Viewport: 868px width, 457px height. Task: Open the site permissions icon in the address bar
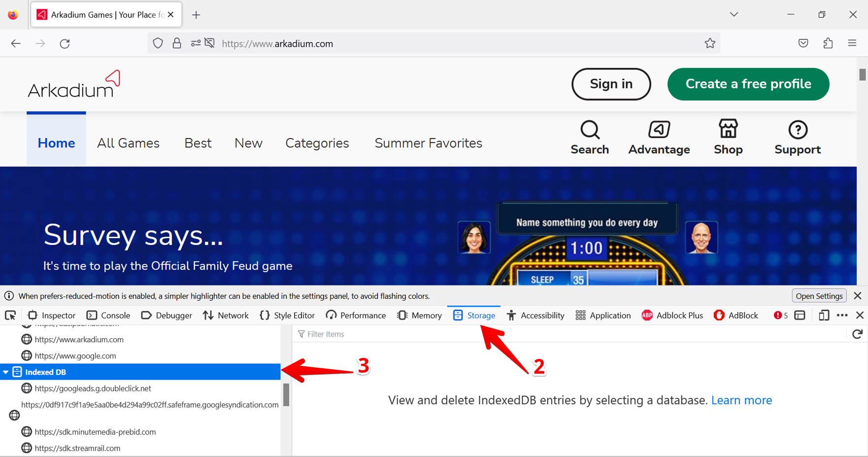point(196,43)
